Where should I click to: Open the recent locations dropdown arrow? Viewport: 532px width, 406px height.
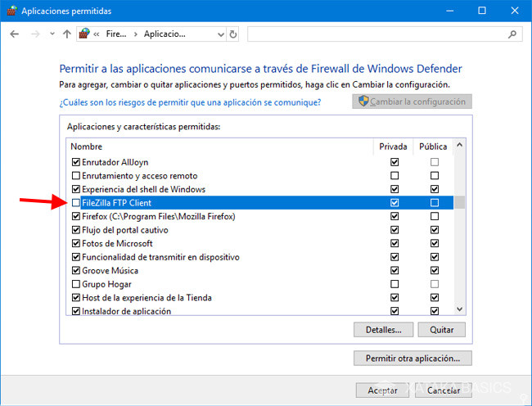(51, 34)
